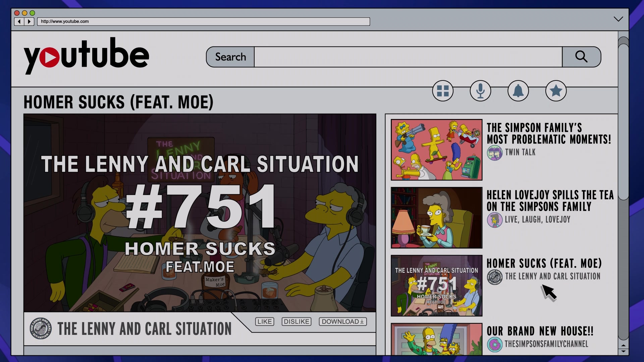
Task: Open Helen Lovejoy Spills the Tea thumbnail
Action: (x=436, y=218)
